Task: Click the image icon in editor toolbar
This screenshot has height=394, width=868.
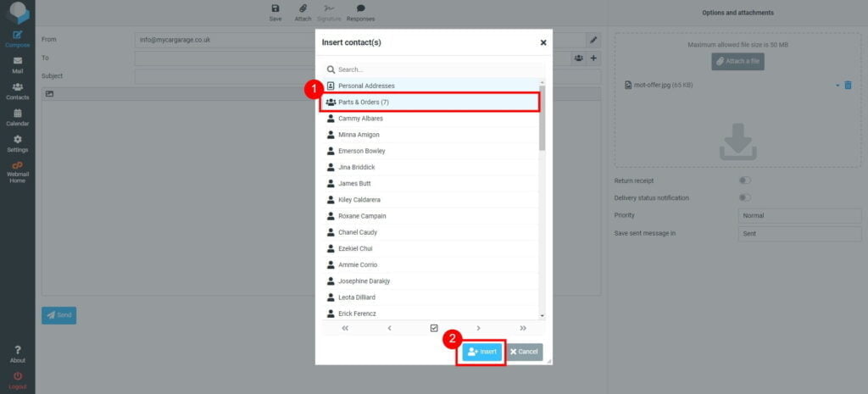Action: [49, 94]
